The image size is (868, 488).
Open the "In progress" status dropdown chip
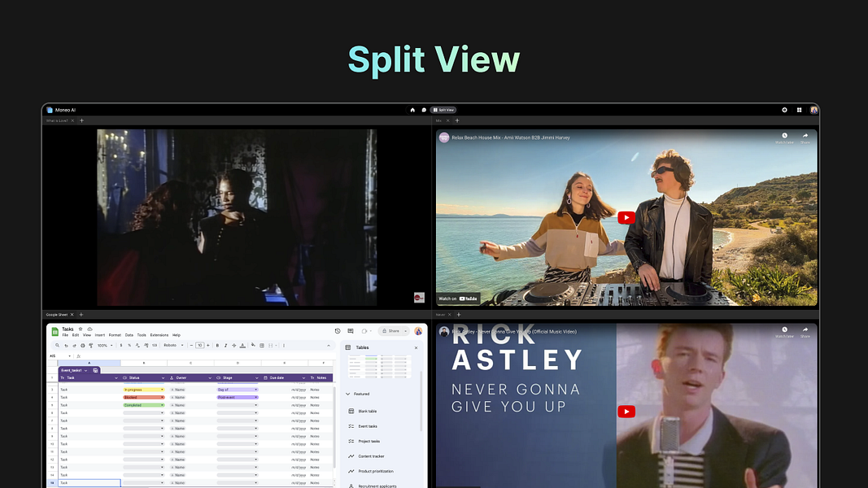pyautogui.click(x=144, y=390)
